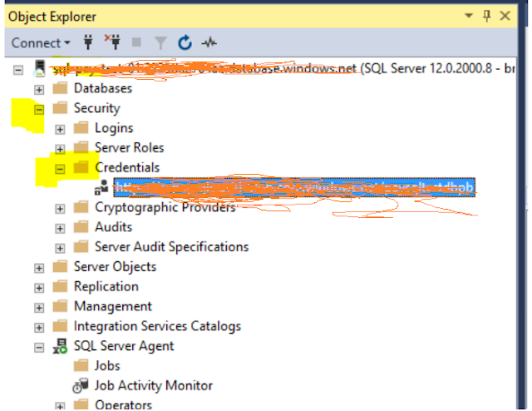Click the Connect Object Explorer plug icon
This screenshot has width=532, height=411.
[88, 42]
